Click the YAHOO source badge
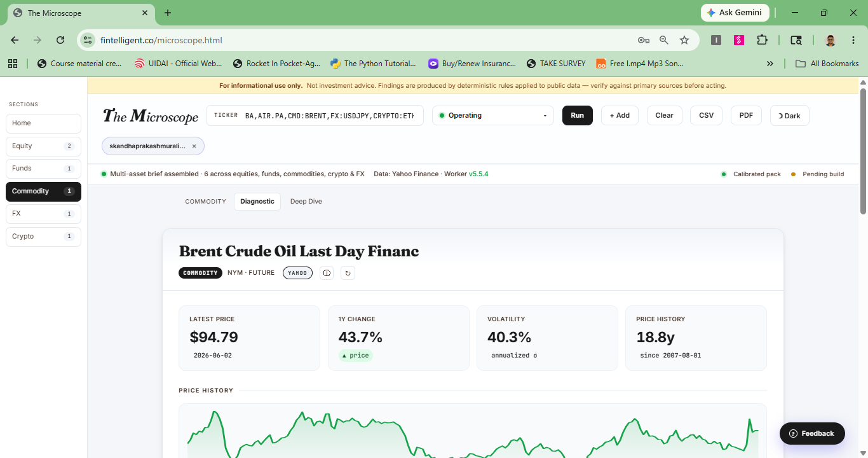The height and width of the screenshot is (458, 868). point(297,273)
